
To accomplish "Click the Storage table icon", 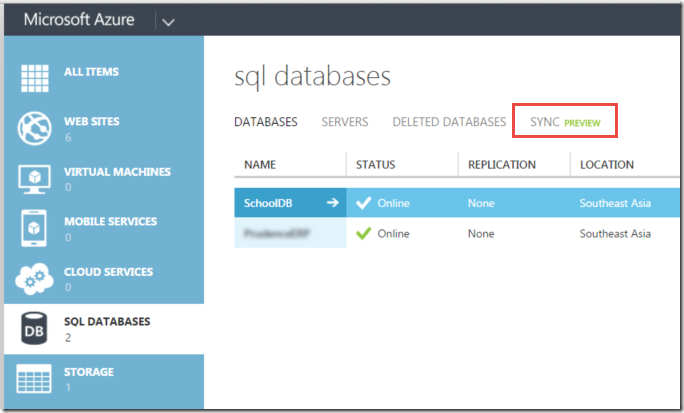I will click(34, 379).
